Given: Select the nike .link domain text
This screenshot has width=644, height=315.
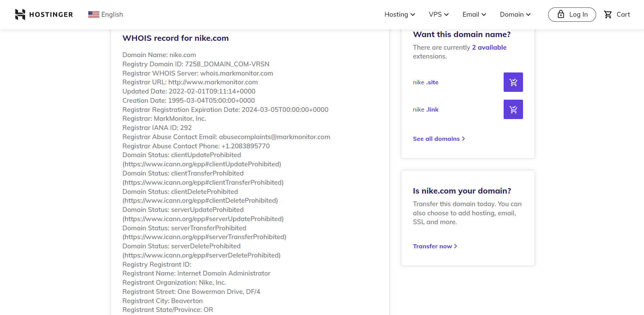Looking at the screenshot, I should (x=425, y=110).
